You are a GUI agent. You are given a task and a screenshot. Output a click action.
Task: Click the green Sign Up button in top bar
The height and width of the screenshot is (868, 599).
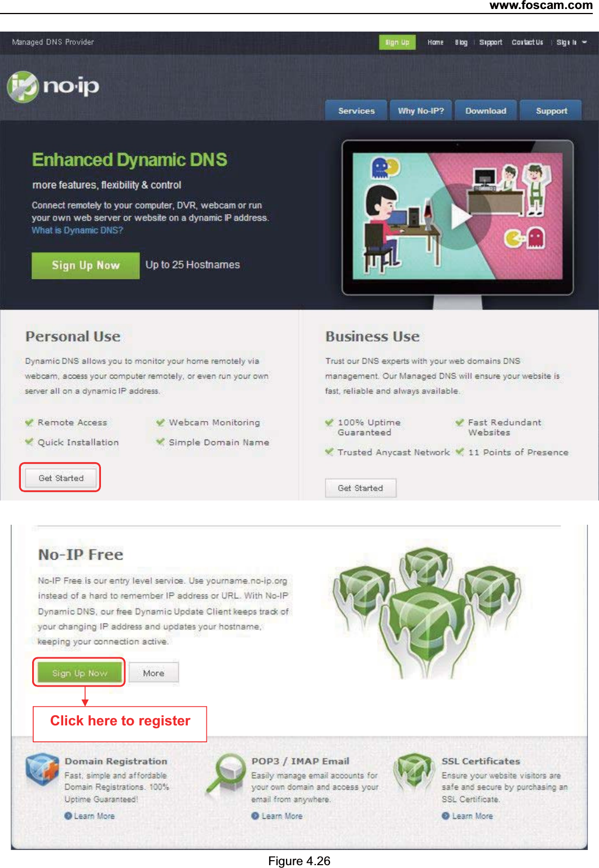397,42
